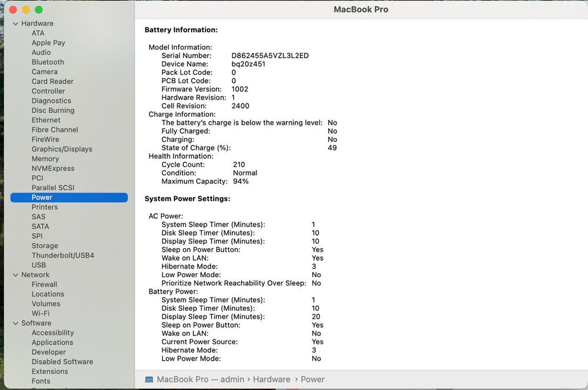Open the Controller entry
The width and height of the screenshot is (588, 390).
point(48,91)
